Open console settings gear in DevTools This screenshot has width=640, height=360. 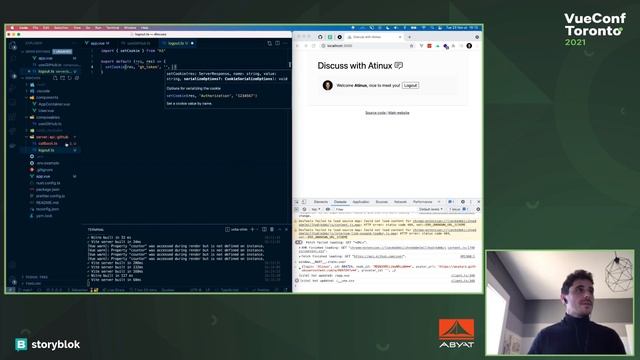478,209
